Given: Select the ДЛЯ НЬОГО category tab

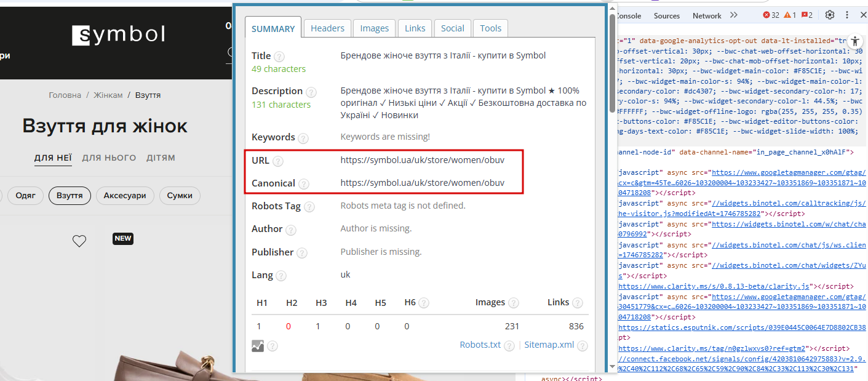Looking at the screenshot, I should pyautogui.click(x=109, y=158).
